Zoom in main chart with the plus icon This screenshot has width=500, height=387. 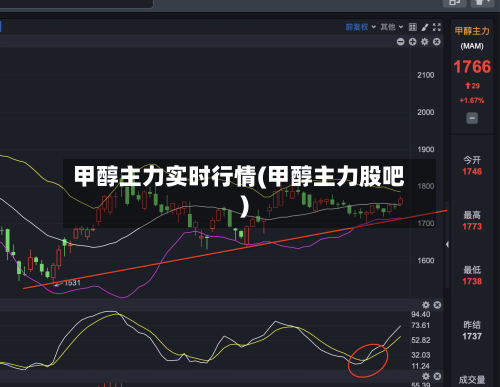pyautogui.click(x=413, y=42)
